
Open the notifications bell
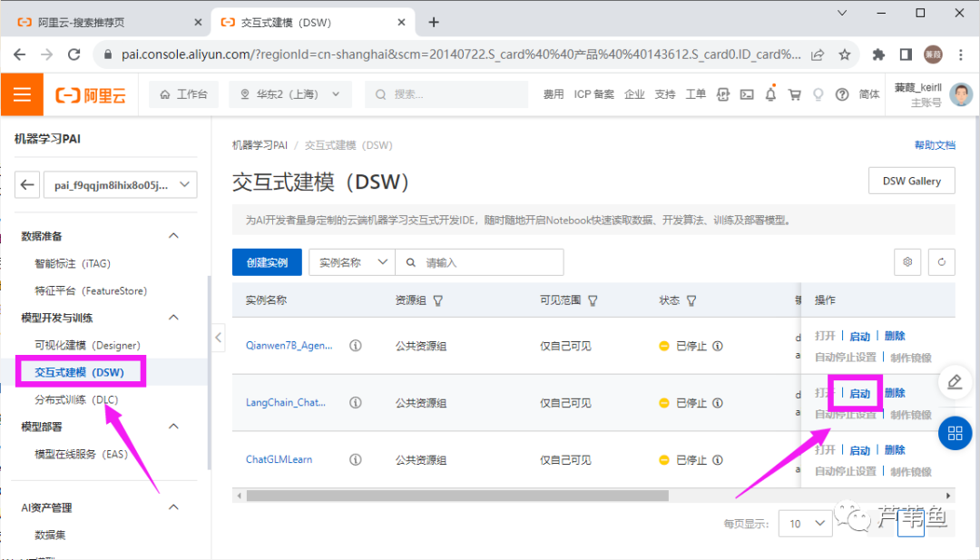point(770,94)
